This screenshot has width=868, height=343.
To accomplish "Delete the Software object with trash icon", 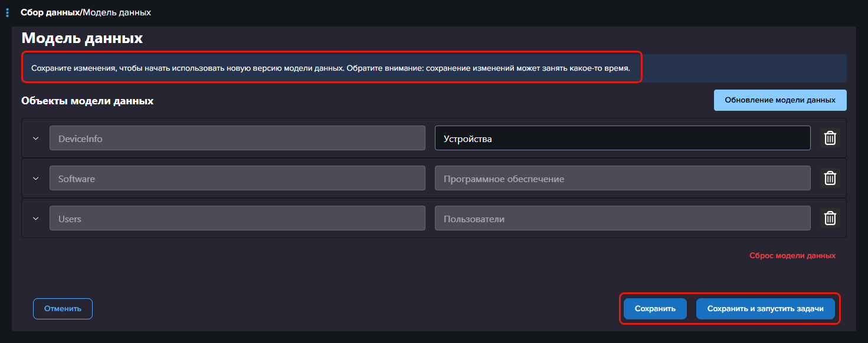I will click(x=830, y=178).
